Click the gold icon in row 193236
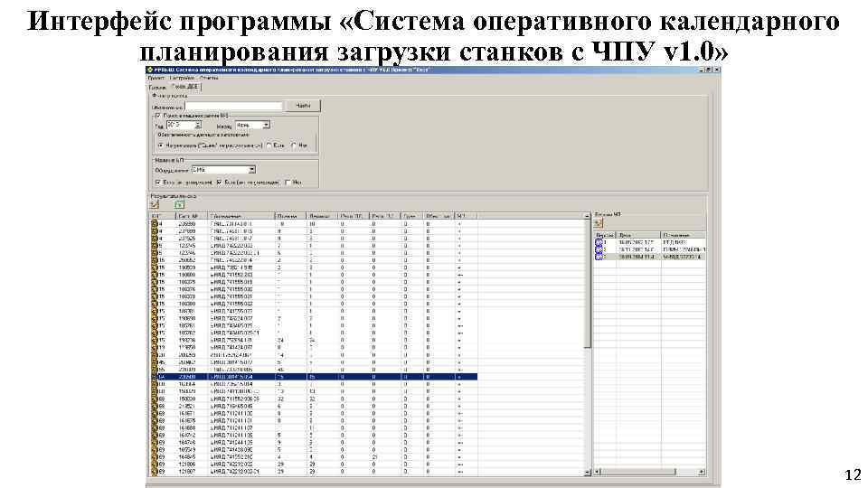 [x=155, y=341]
